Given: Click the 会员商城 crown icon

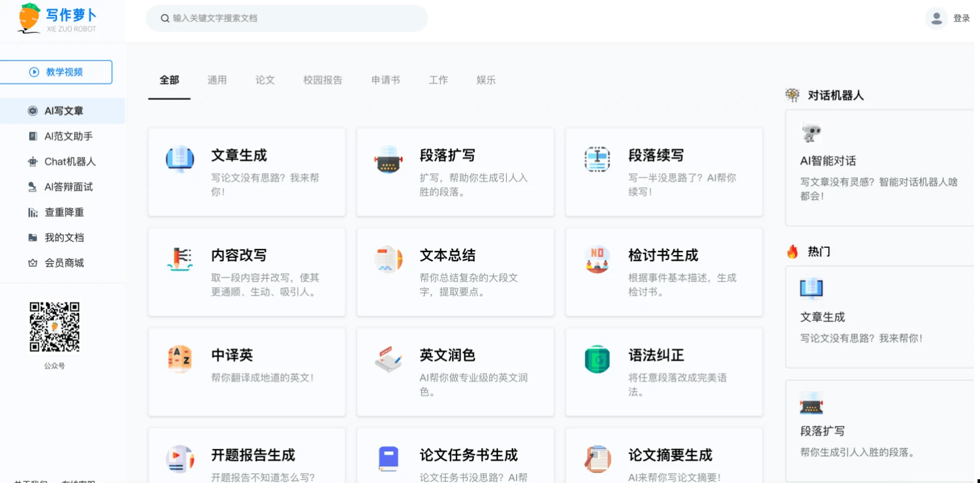Looking at the screenshot, I should pos(33,263).
